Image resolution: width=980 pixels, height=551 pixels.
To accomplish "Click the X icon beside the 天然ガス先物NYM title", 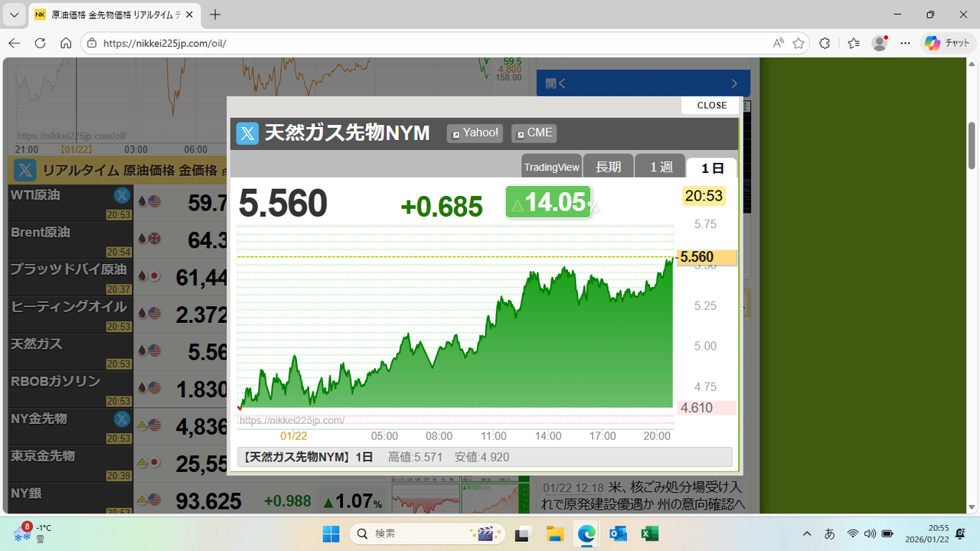I will 247,134.
